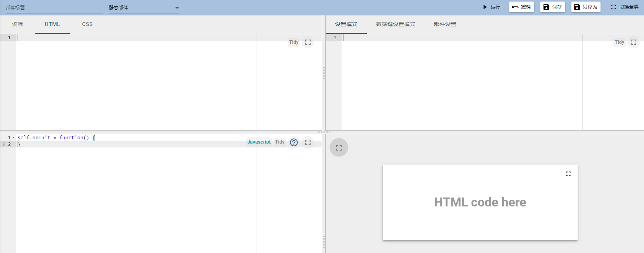Click fullscreen icon in JavaScript editor

(308, 142)
